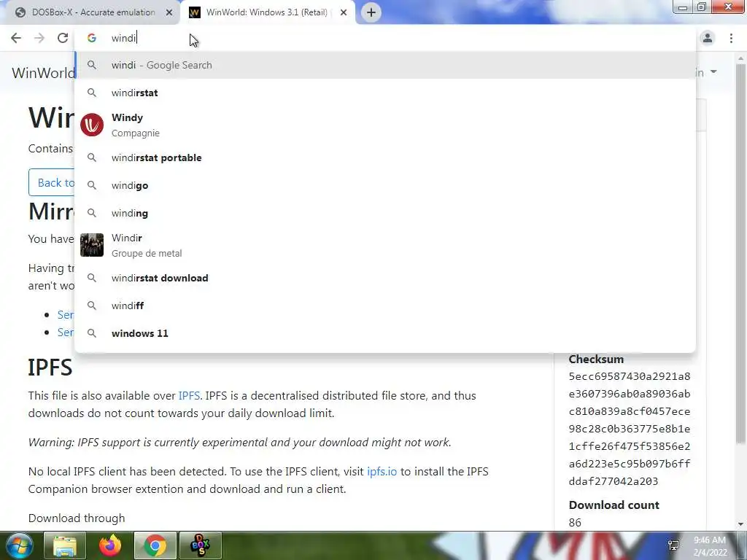Select the 'windirstat' suggestion
The height and width of the screenshot is (560, 747).
(x=385, y=93)
